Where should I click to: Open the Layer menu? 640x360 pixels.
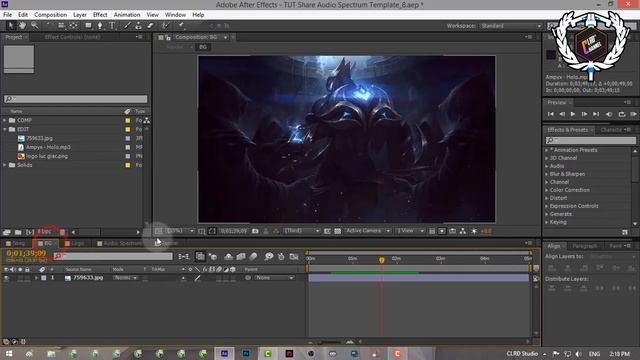point(80,15)
